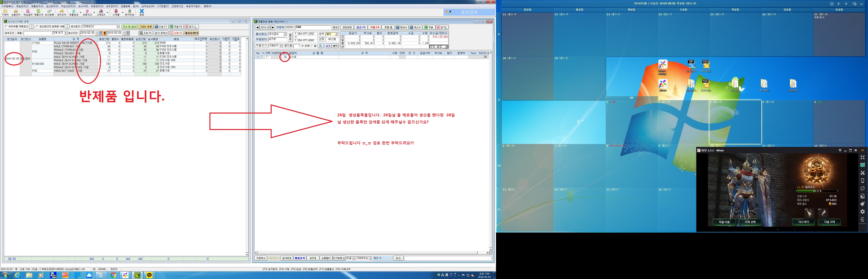This screenshot has width=868, height=279.
Task: Click the 최종재고 toolbar icon
Action: tap(87, 12)
